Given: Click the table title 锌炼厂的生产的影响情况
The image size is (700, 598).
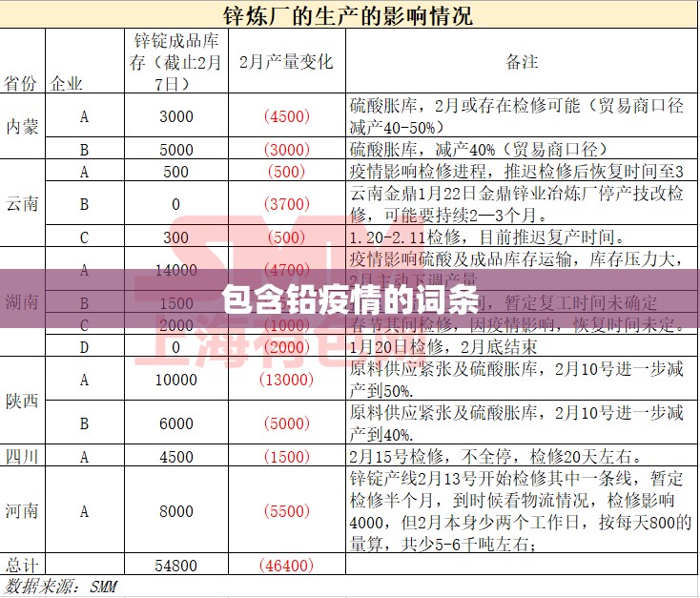Looking at the screenshot, I should pyautogui.click(x=347, y=14).
